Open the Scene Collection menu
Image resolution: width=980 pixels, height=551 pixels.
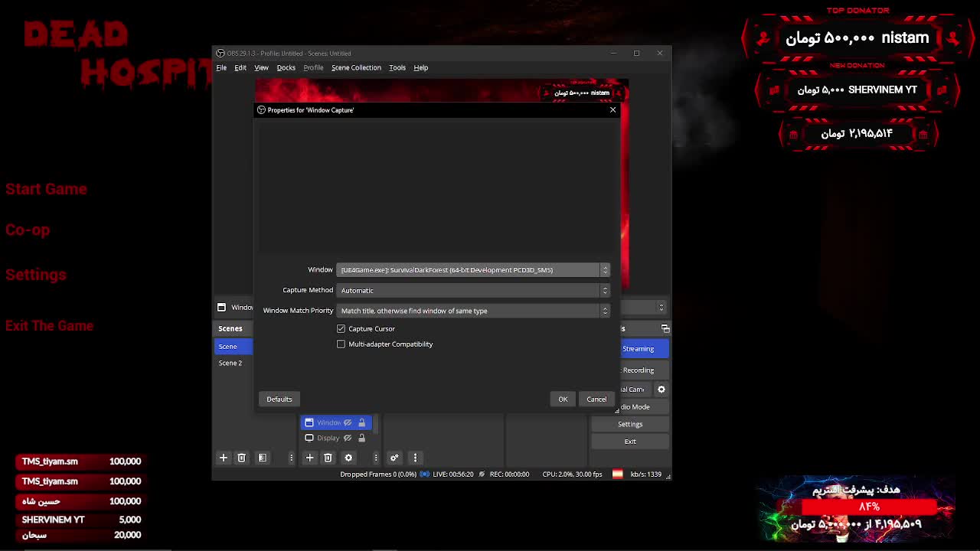coord(356,67)
